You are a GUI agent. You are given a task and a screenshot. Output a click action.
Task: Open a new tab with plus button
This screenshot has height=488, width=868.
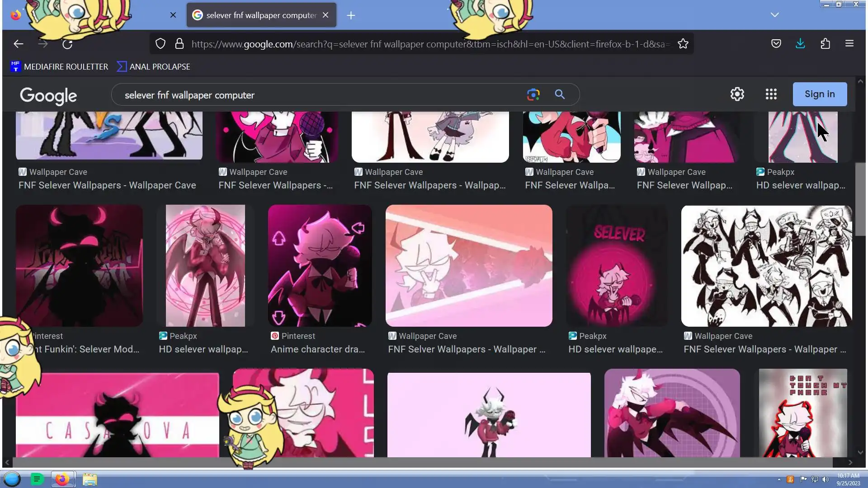(351, 15)
